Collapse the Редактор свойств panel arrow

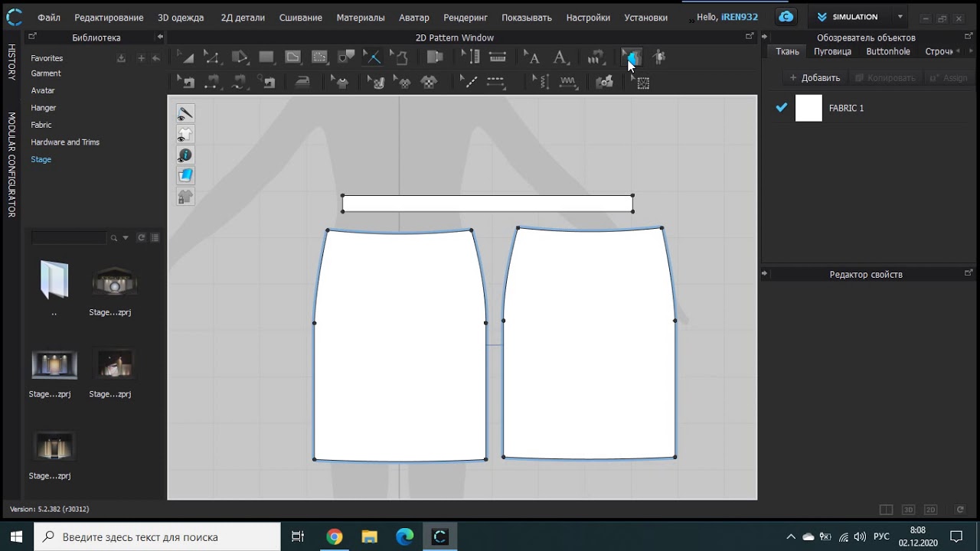(764, 273)
